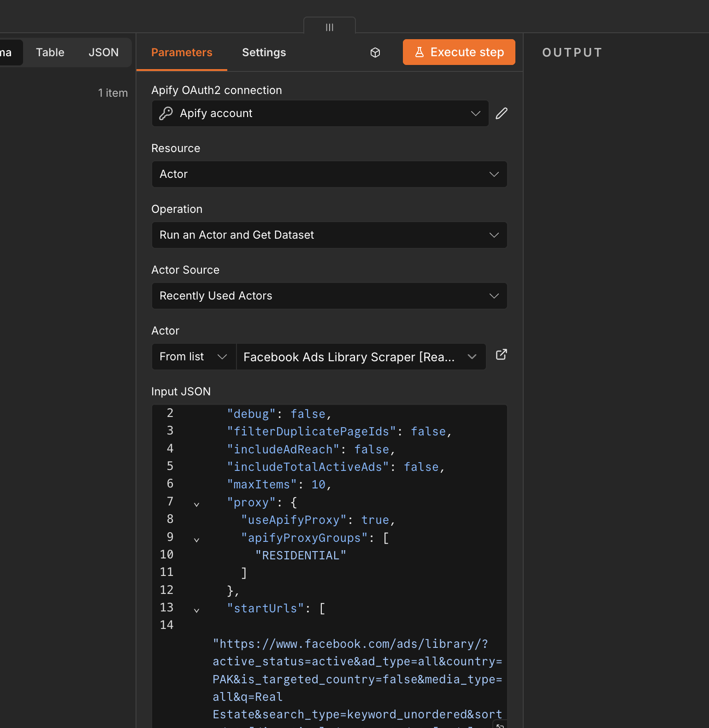Click the panel drag handle at top

pos(330,27)
